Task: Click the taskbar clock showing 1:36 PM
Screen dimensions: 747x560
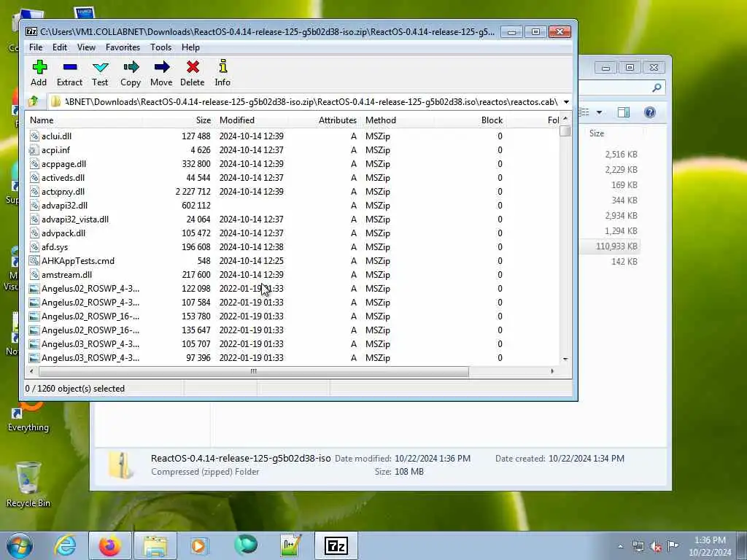Action: 710,546
